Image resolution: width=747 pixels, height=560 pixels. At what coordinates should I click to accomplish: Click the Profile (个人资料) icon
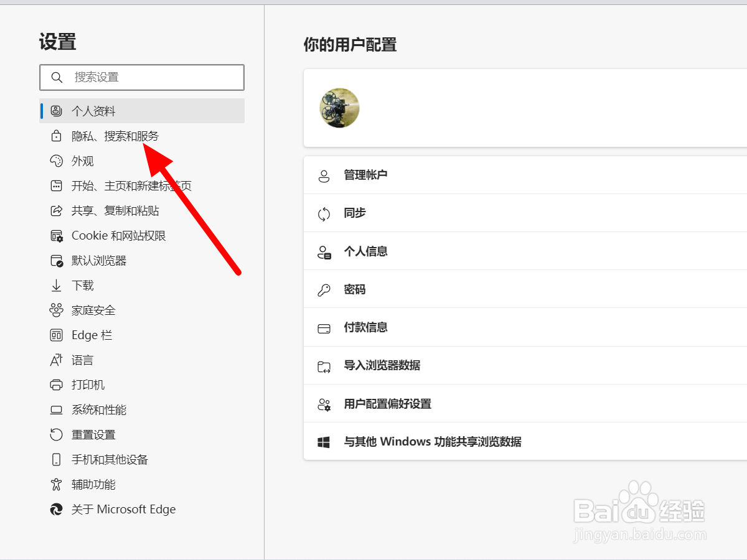pos(56,111)
